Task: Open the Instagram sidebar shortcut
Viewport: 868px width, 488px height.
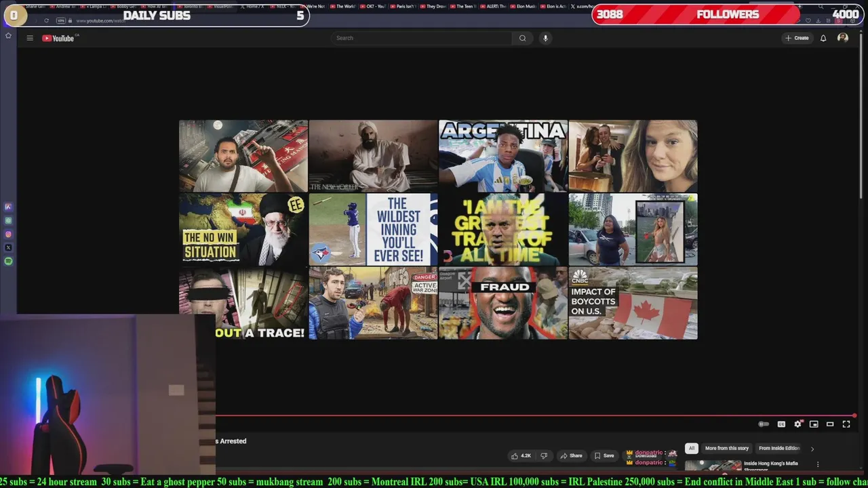Action: pyautogui.click(x=8, y=234)
